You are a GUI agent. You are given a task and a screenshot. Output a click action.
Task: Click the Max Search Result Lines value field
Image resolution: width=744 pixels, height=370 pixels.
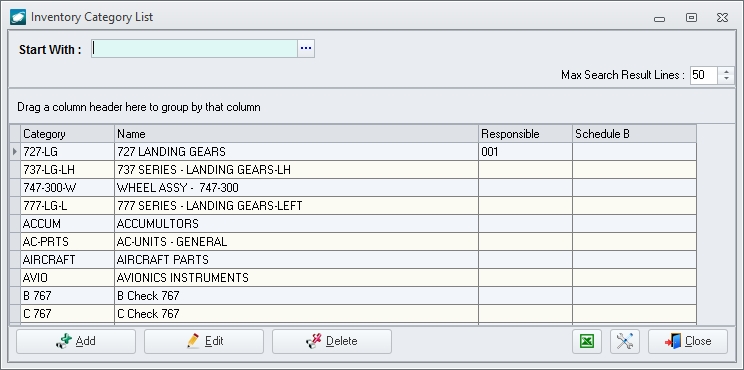click(704, 75)
